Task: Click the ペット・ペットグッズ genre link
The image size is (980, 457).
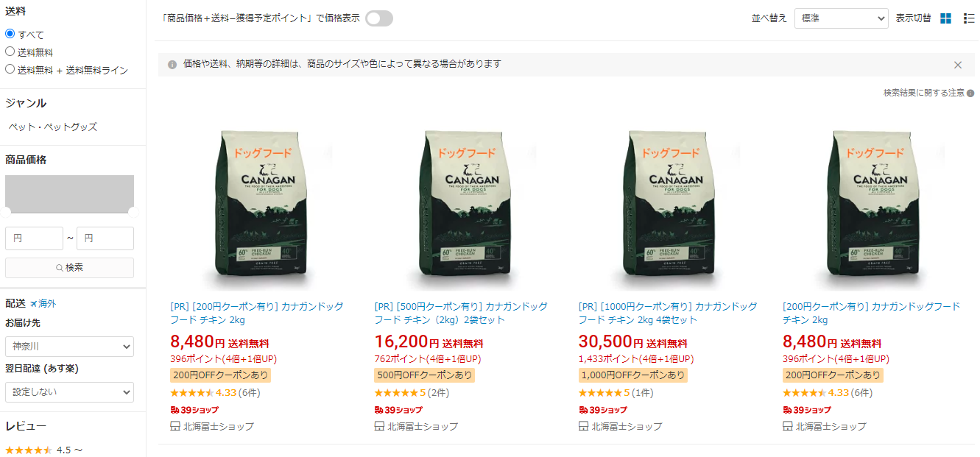Action: tap(53, 127)
